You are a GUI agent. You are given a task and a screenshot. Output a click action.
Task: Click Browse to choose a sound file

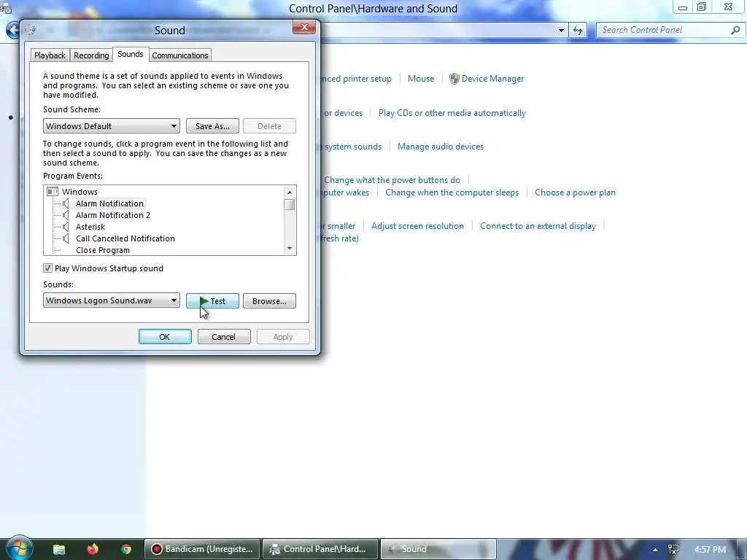point(270,301)
